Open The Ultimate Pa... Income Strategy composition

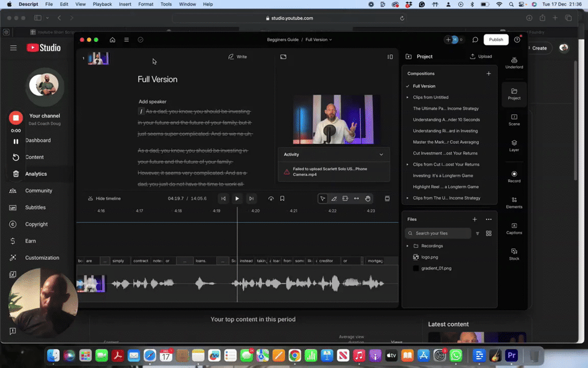446,109
